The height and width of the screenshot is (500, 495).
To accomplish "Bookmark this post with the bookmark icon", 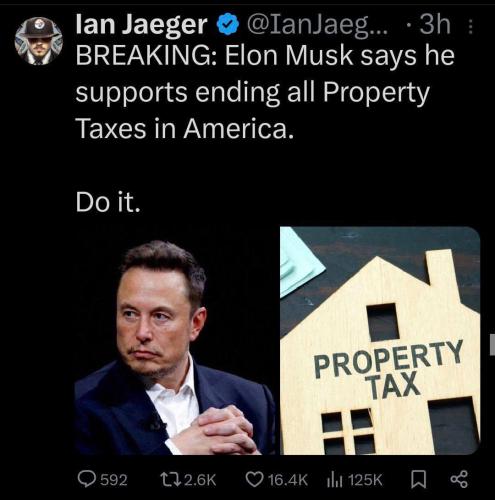I will 418,479.
